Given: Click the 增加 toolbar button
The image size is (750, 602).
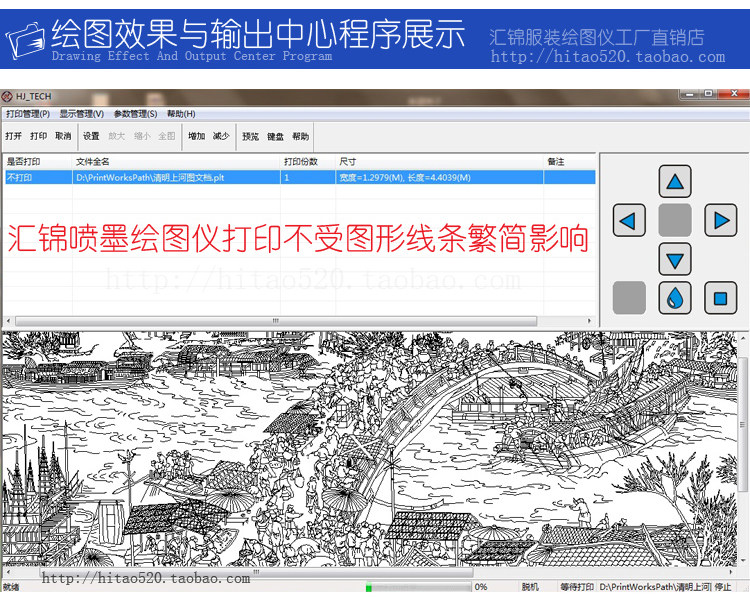Looking at the screenshot, I should point(196,136).
